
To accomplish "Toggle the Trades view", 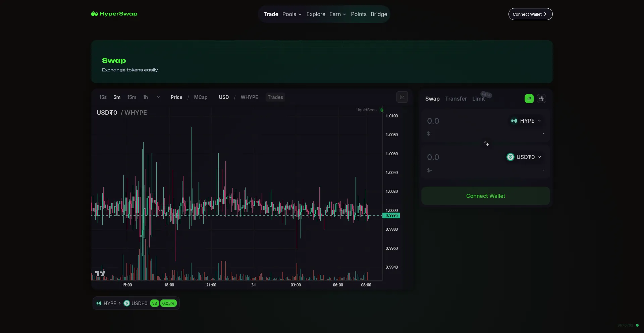I will [x=275, y=97].
